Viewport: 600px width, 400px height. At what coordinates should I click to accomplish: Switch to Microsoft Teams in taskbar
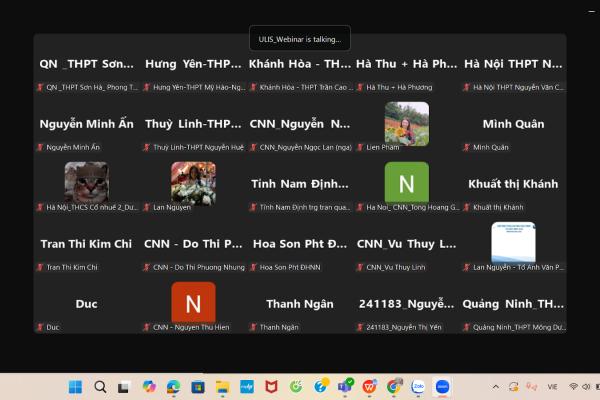tap(345, 387)
